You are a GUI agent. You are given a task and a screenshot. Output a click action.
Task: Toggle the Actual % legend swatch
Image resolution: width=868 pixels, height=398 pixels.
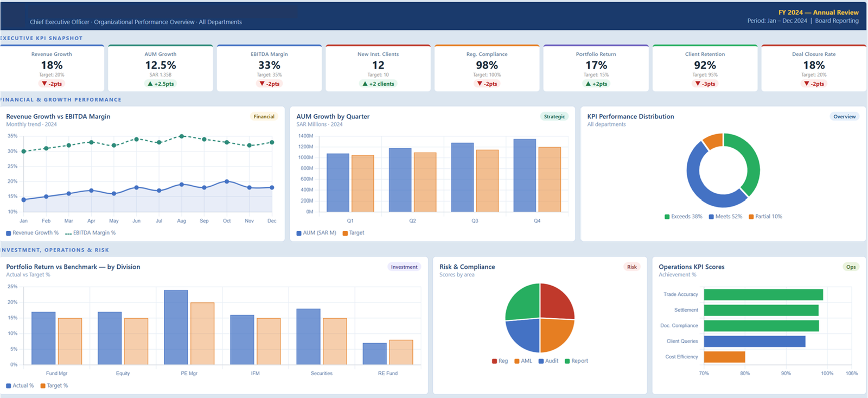point(9,386)
